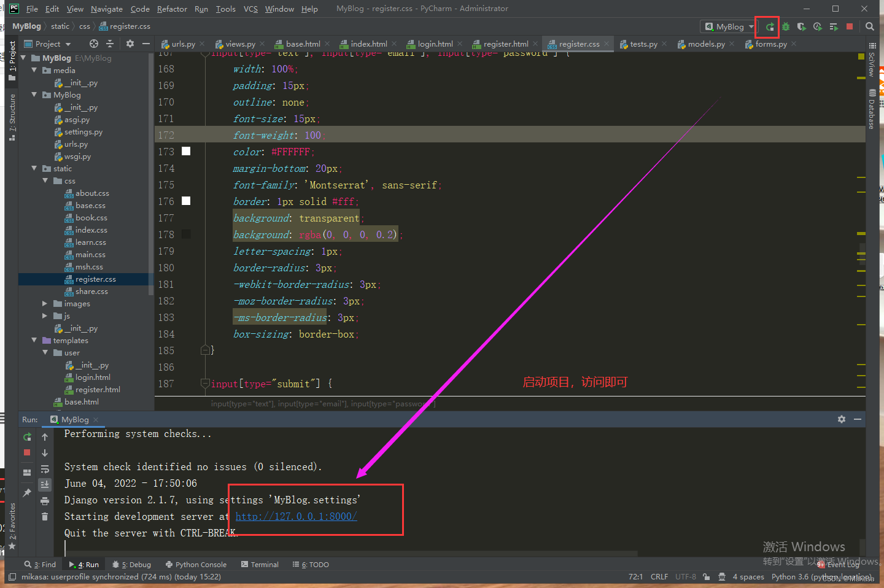
Task: Collapse the css folder
Action: [45, 180]
